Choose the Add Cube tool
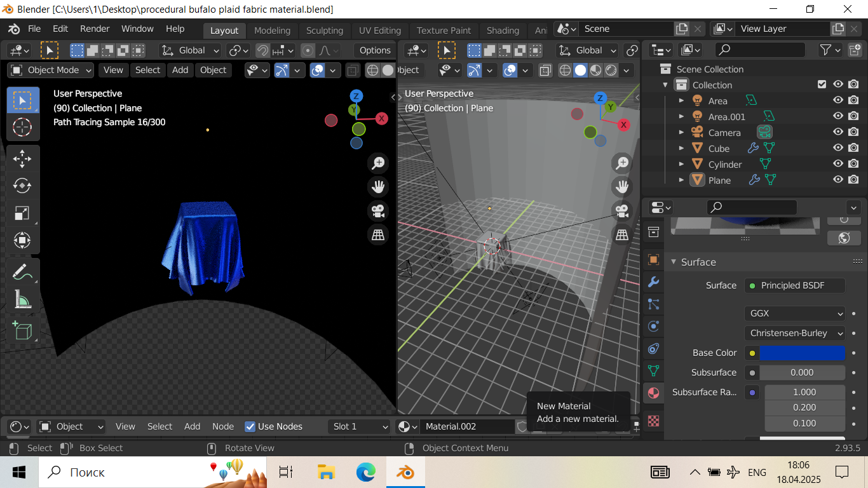This screenshot has height=488, width=868. click(x=22, y=330)
